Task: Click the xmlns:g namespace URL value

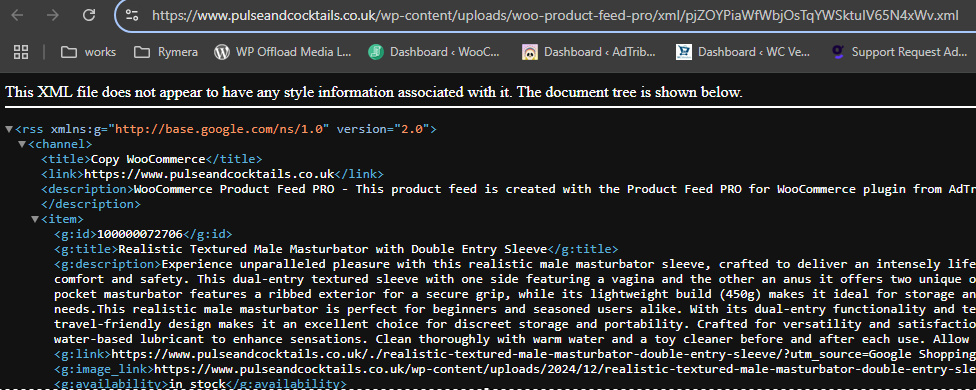Action: pyautogui.click(x=218, y=129)
